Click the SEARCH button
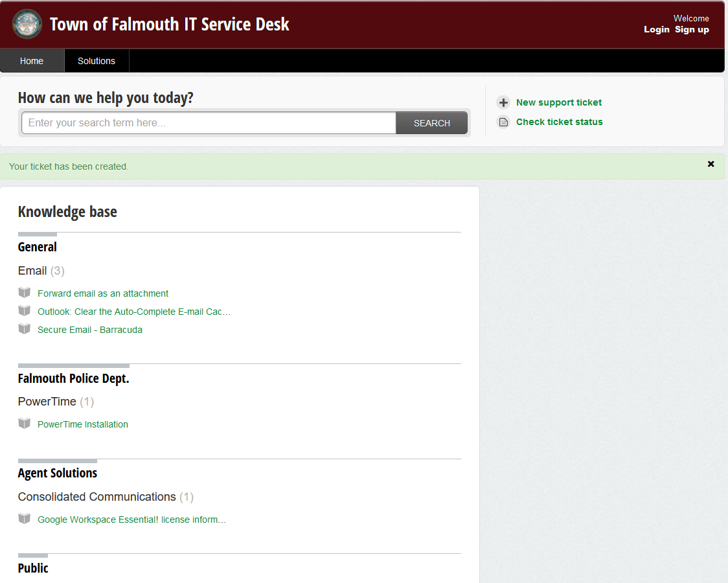 pyautogui.click(x=432, y=123)
